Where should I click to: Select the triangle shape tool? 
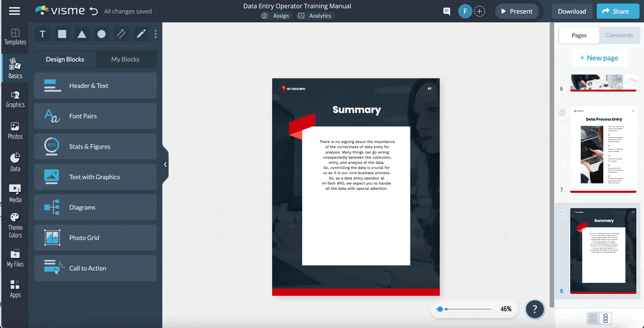(x=82, y=34)
